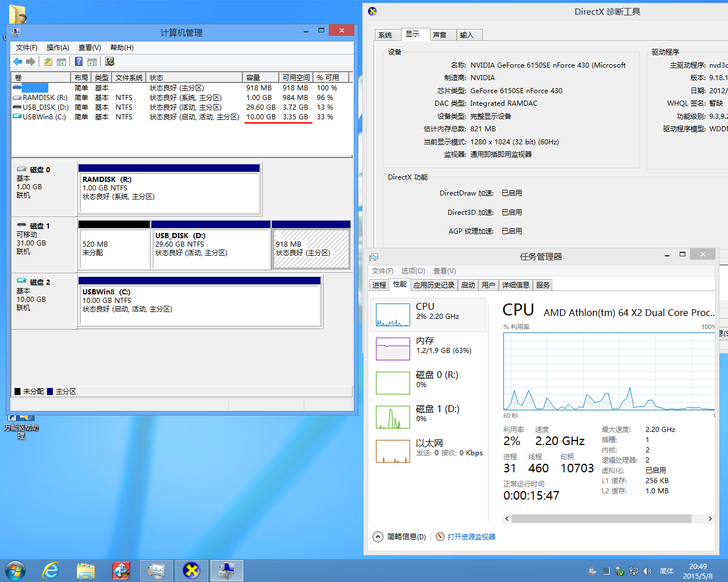Select the hatched 918 MB partition block
This screenshot has height=582, width=728.
coord(311,245)
